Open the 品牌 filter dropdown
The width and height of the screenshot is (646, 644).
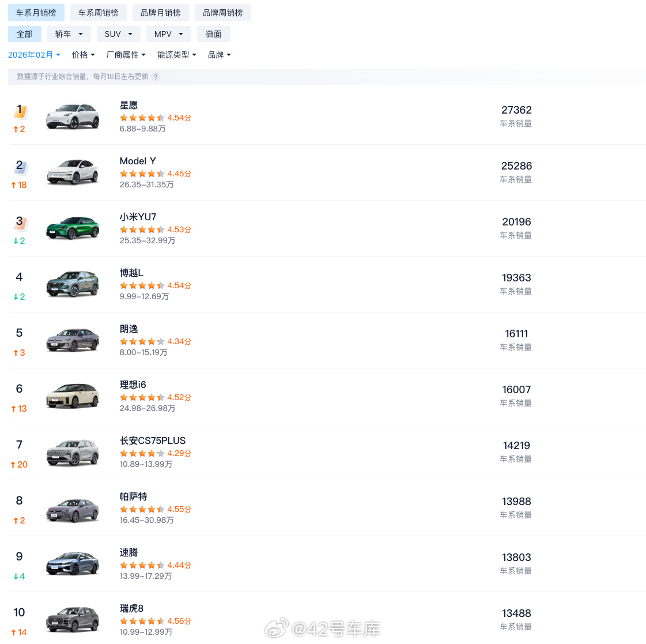(220, 55)
